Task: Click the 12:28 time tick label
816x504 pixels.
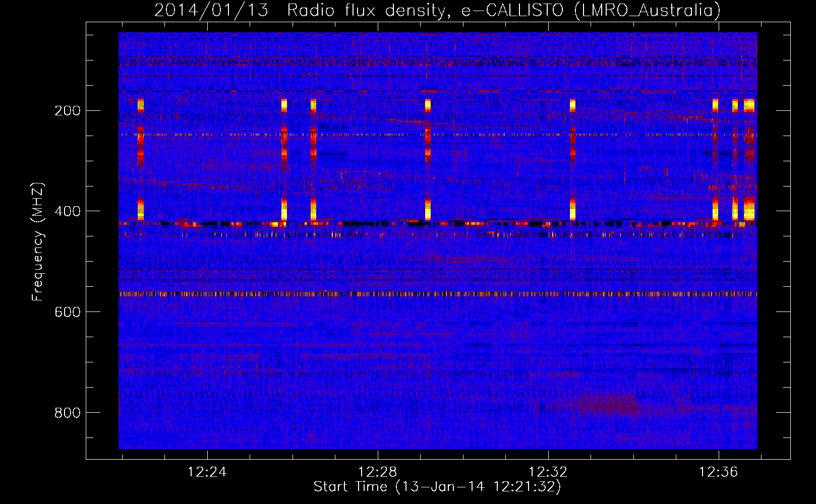Action: (x=378, y=472)
